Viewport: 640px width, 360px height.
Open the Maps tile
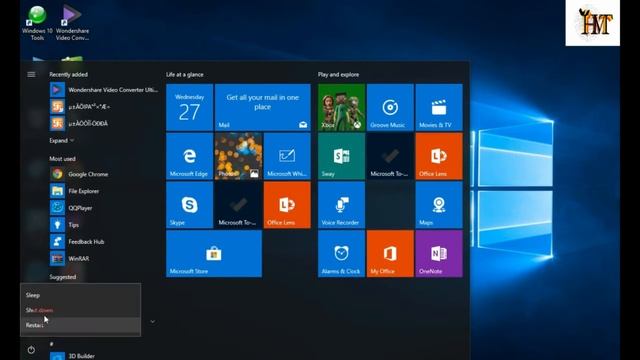(439, 205)
